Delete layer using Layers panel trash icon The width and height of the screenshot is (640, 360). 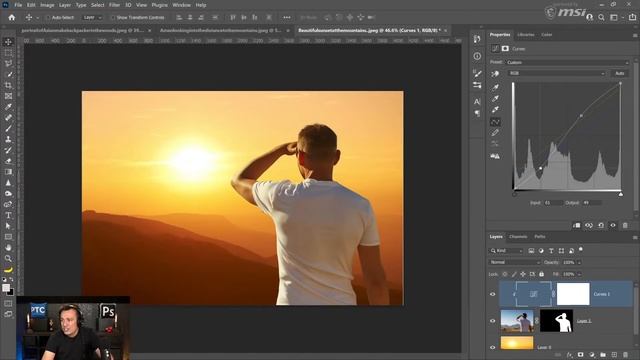click(625, 355)
